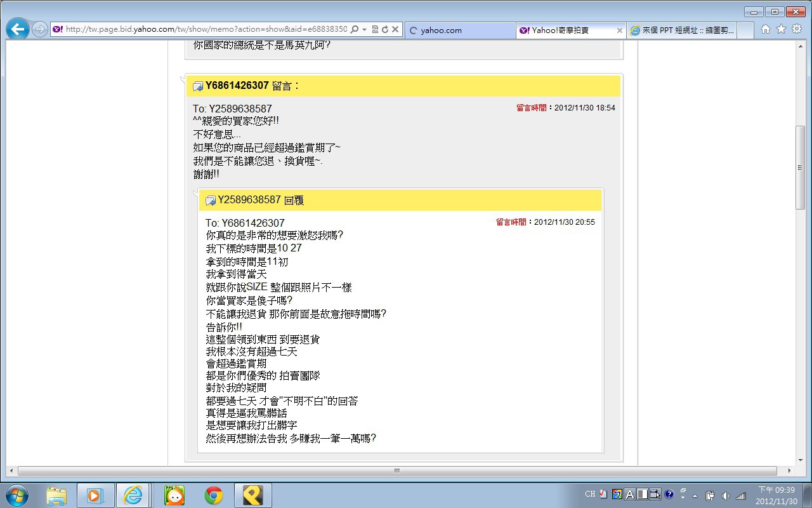The width and height of the screenshot is (812, 508).
Task: Click the compatibility view icon in address bar
Action: tap(375, 29)
